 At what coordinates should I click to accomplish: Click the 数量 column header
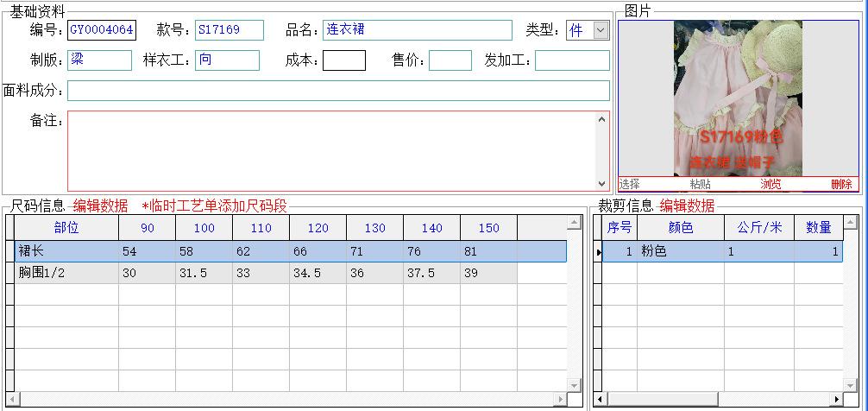(819, 228)
